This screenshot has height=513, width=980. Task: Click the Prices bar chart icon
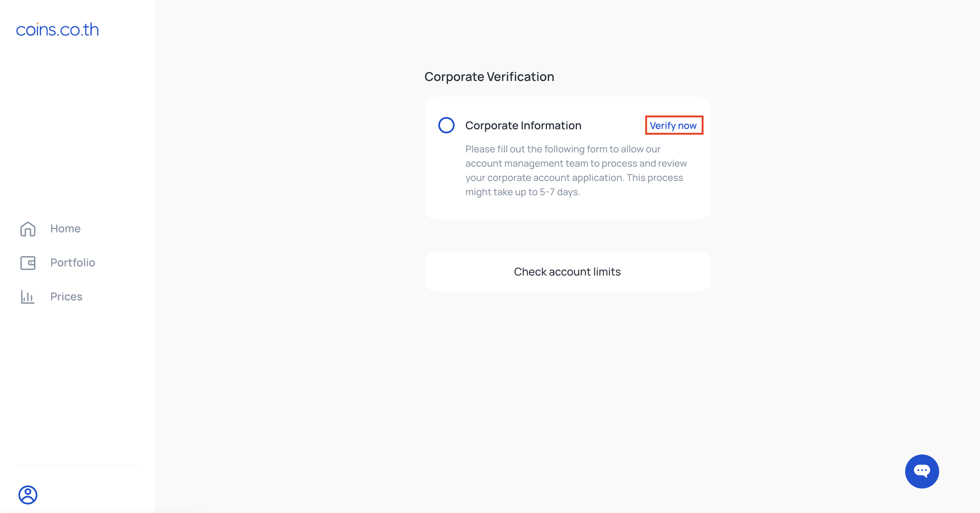pos(28,297)
